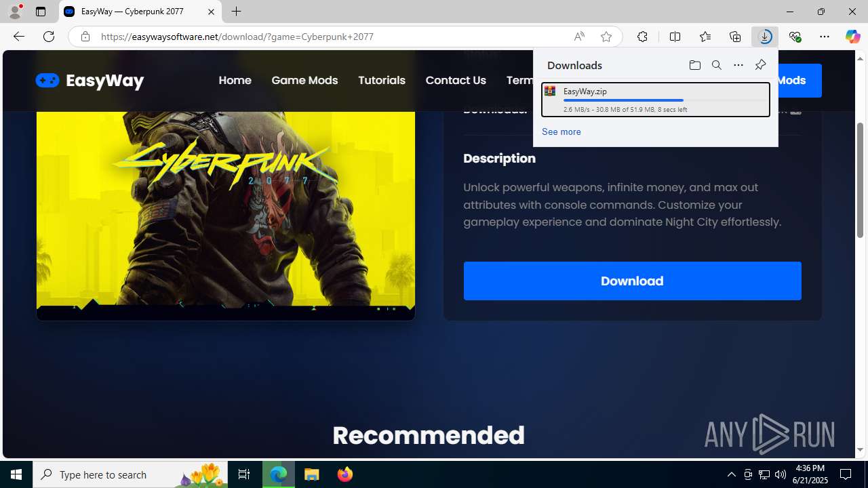Launch Firefox from taskbar
The height and width of the screenshot is (488, 868).
click(345, 474)
